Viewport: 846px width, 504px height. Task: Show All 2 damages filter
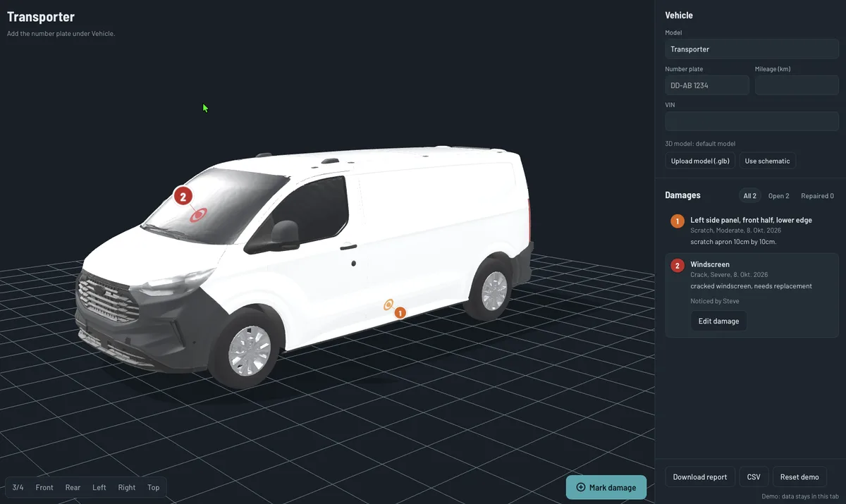[750, 196]
